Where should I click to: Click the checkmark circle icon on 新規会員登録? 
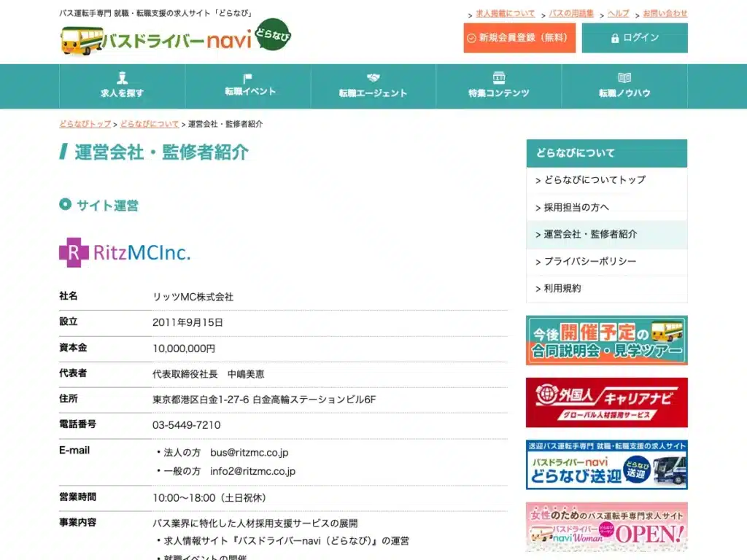[x=471, y=38]
